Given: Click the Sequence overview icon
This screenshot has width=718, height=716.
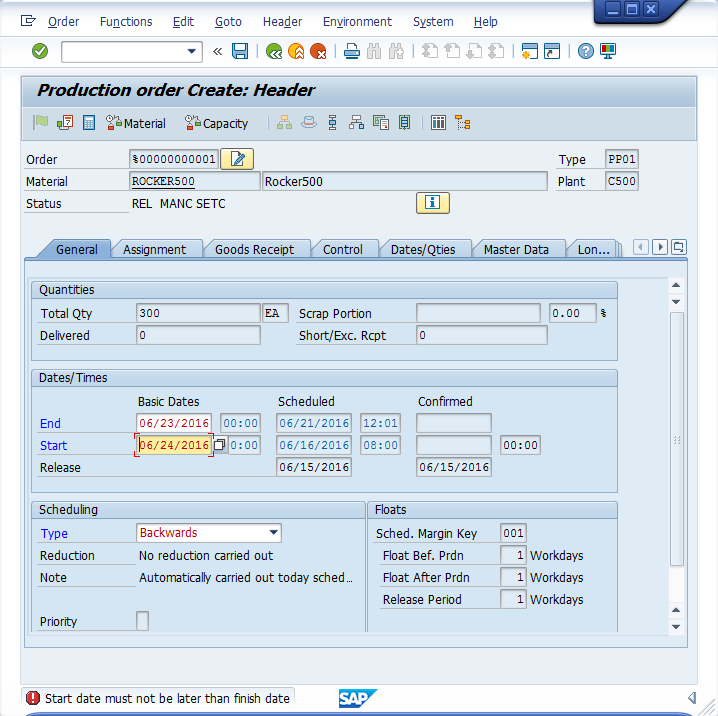Looking at the screenshot, I should pos(333,123).
